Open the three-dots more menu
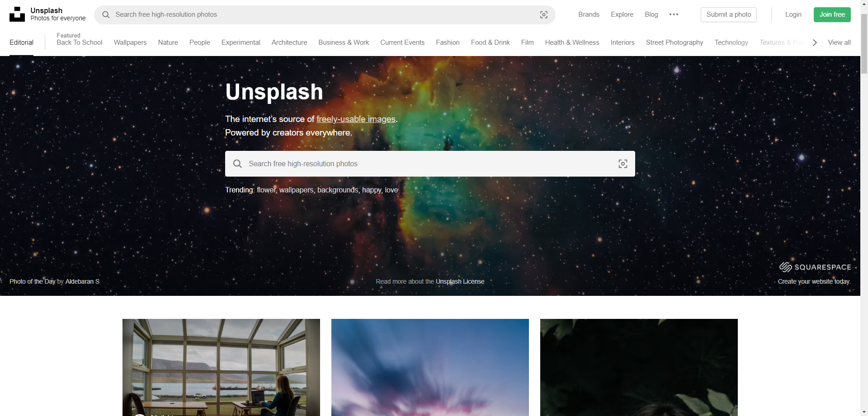Viewport: 868px width, 416px height. [674, 14]
